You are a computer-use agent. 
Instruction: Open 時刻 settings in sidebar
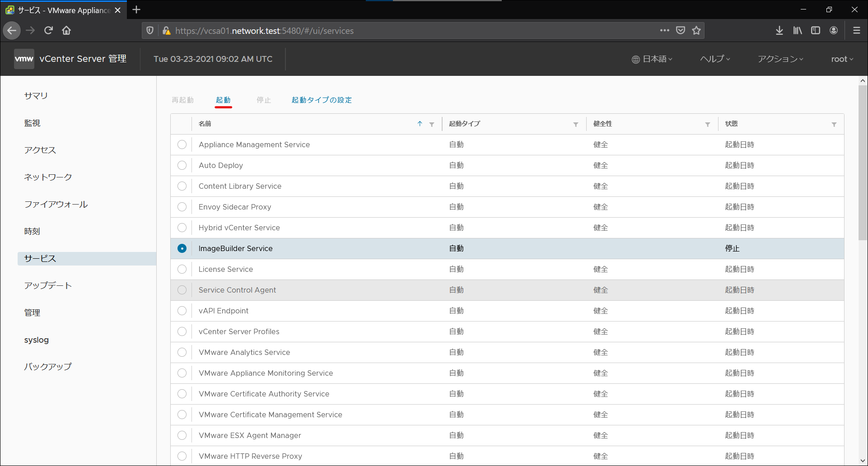32,231
